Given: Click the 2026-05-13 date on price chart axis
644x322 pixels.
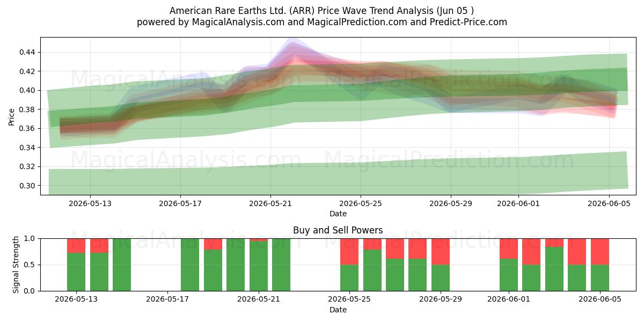Looking at the screenshot, I should 90,203.
